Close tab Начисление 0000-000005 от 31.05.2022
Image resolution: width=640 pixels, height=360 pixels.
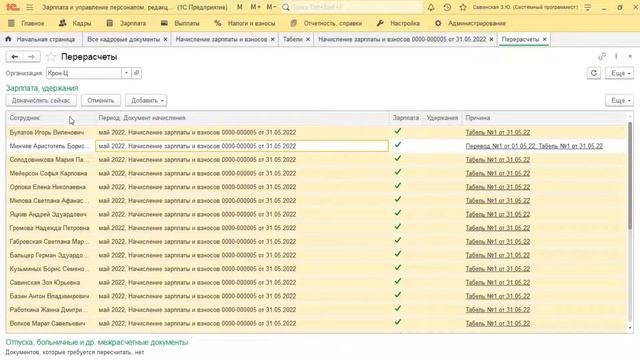click(491, 40)
